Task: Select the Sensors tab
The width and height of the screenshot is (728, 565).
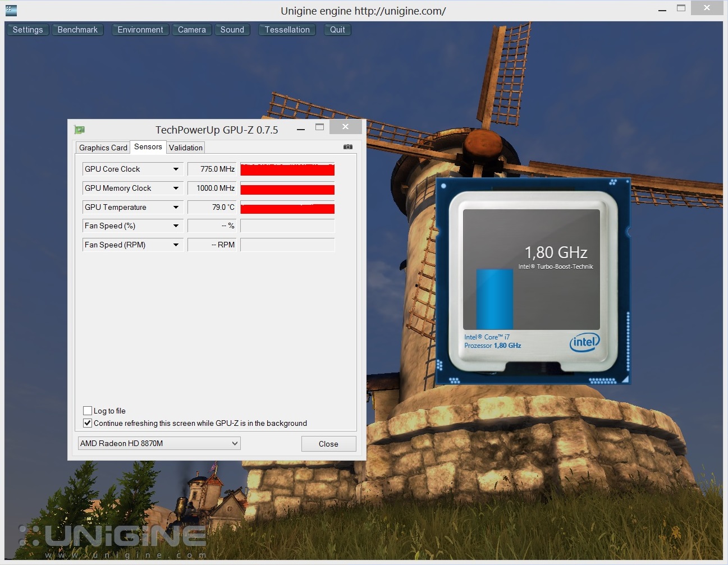Action: (148, 147)
